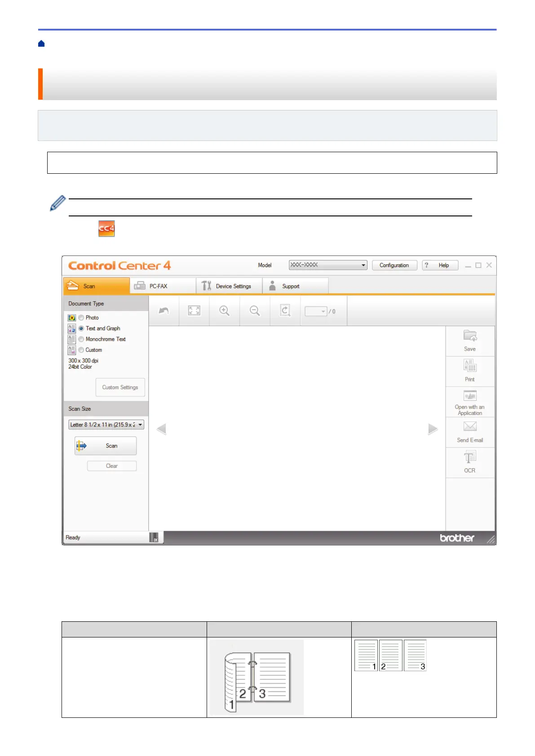Click the resize grip at window corner
Image resolution: width=535 pixels, height=756 pixels.
tap(491, 539)
